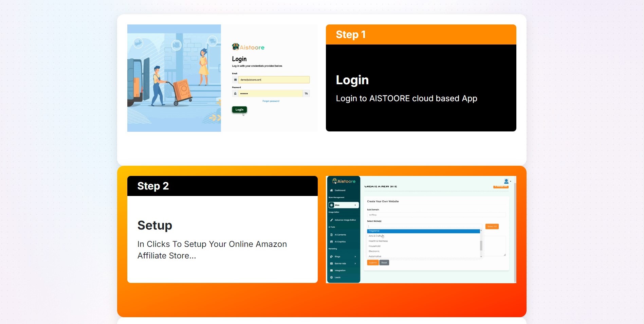Click the scroll-down arrow of the niche list
This screenshot has width=644, height=324.
pyautogui.click(x=481, y=257)
